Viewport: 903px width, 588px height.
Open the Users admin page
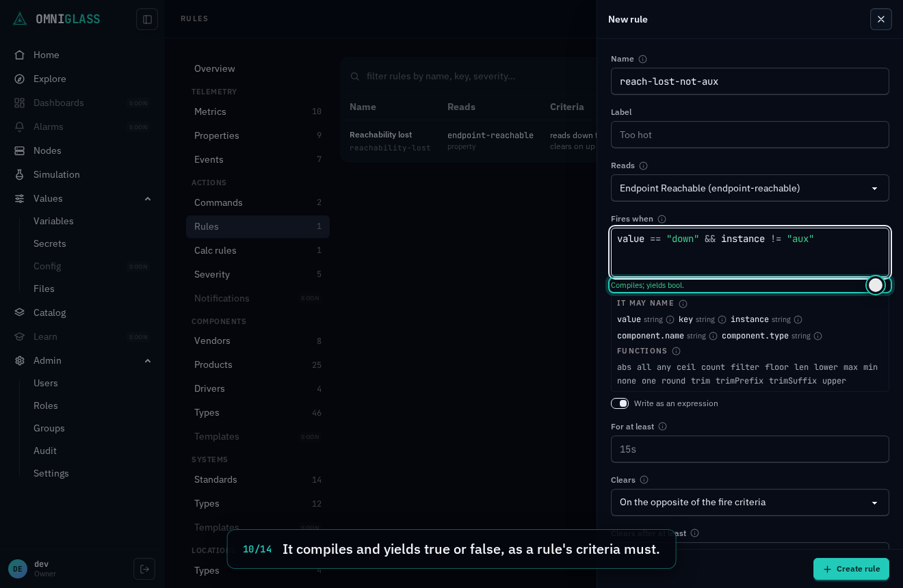[x=46, y=383]
